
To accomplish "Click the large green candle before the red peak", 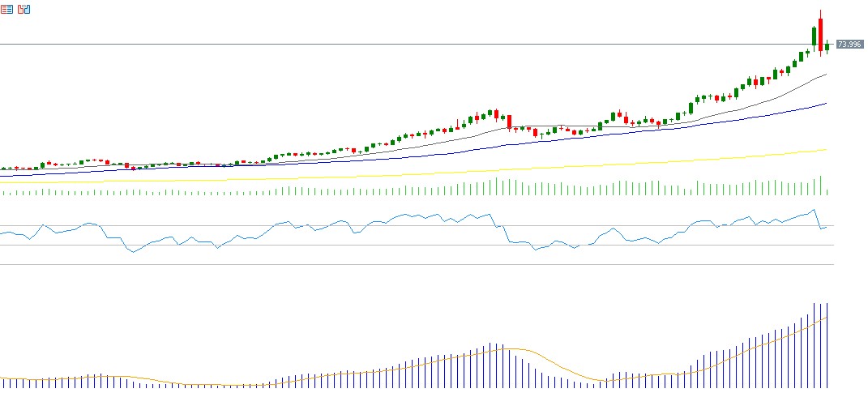I will pyautogui.click(x=814, y=37).
